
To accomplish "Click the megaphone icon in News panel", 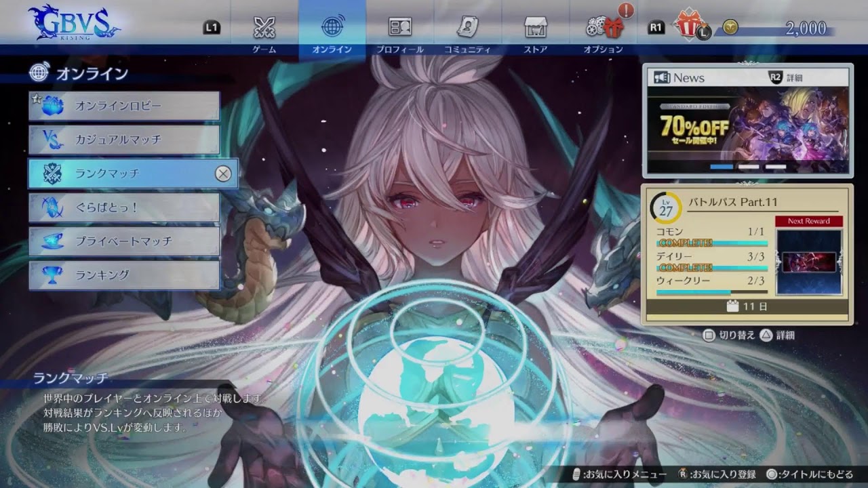I will 661,77.
